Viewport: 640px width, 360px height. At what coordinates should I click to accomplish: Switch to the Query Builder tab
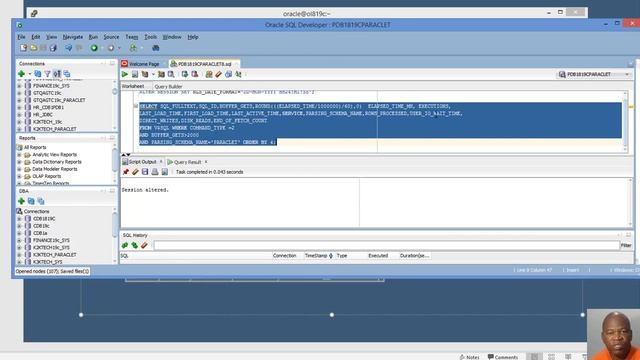point(168,87)
